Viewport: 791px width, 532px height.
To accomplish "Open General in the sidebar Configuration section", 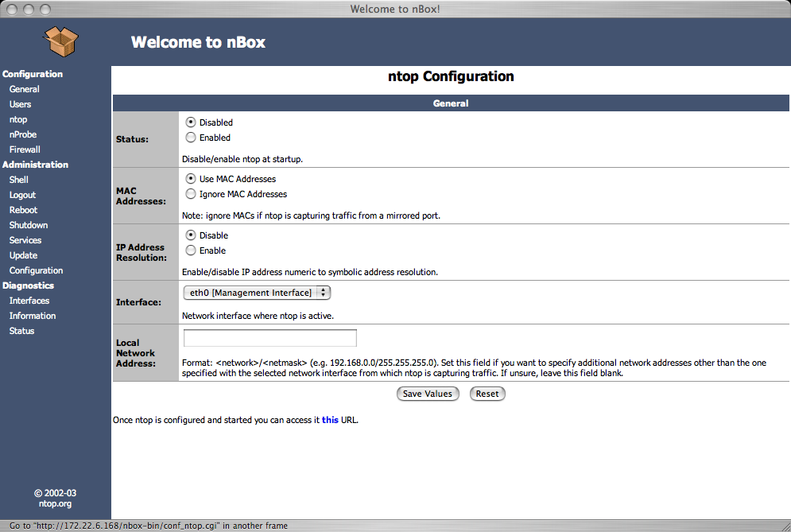I will click(x=24, y=89).
